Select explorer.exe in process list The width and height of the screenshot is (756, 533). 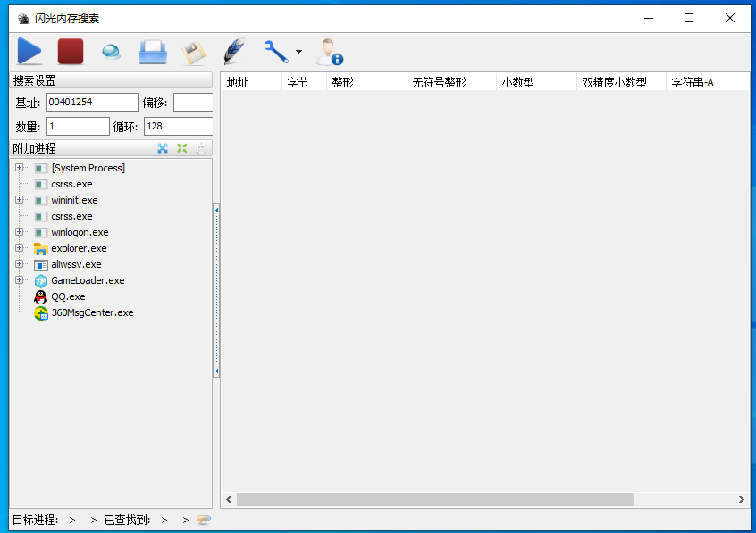tap(79, 248)
